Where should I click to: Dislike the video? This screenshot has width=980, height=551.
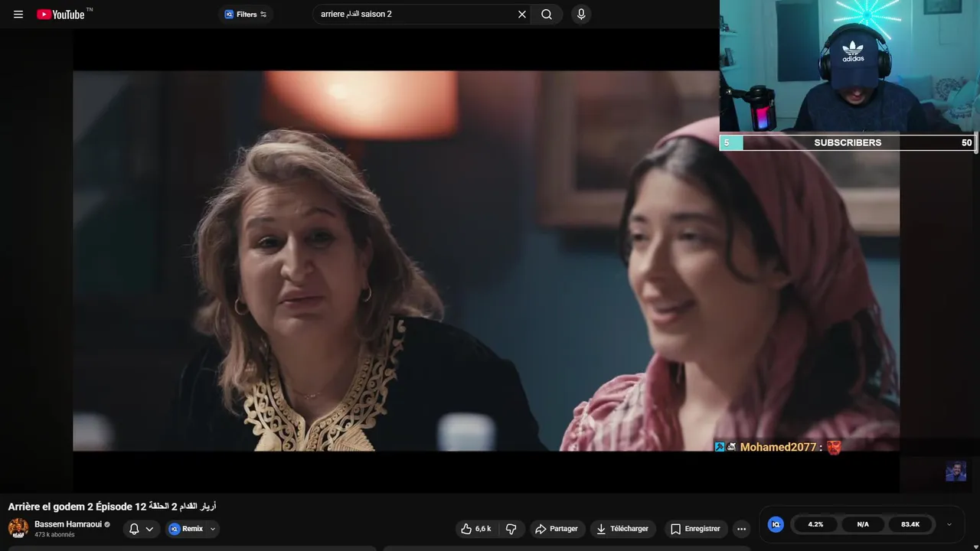click(x=511, y=529)
